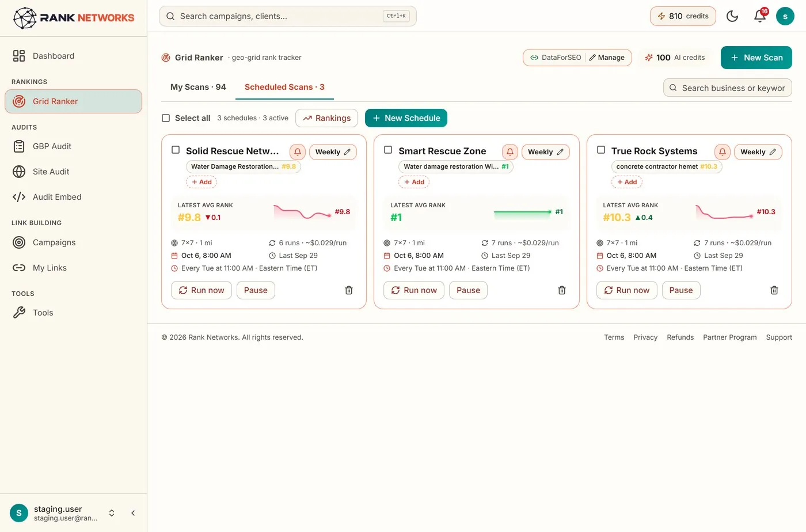Open Grid Ranker in sidebar
The image size is (806, 532).
point(73,101)
